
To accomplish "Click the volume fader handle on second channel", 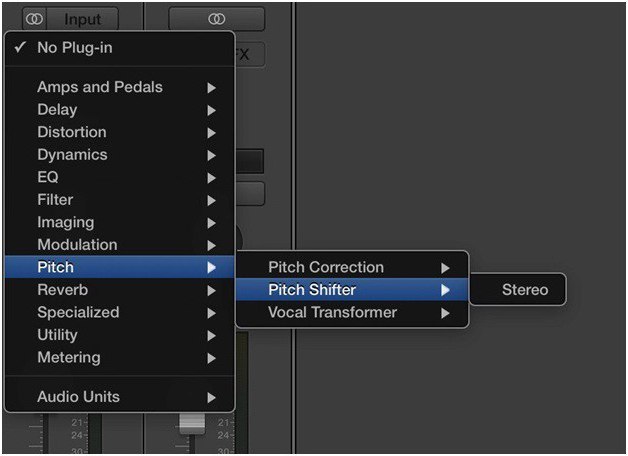I will (x=192, y=423).
